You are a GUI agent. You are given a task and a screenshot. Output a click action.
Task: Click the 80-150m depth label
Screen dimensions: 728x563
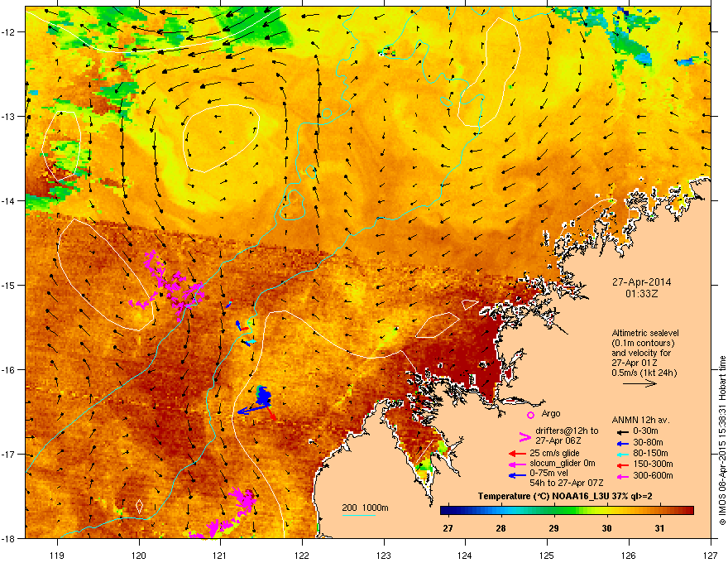click(650, 454)
